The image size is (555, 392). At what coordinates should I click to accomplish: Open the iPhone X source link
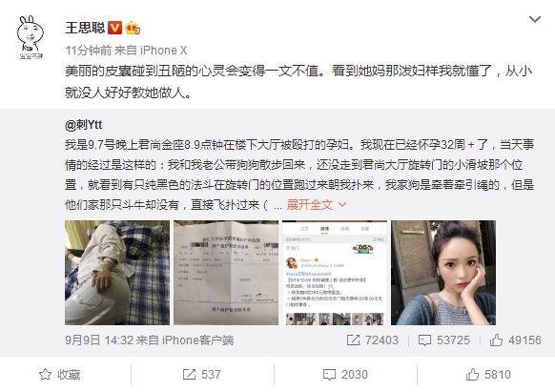[x=163, y=51]
